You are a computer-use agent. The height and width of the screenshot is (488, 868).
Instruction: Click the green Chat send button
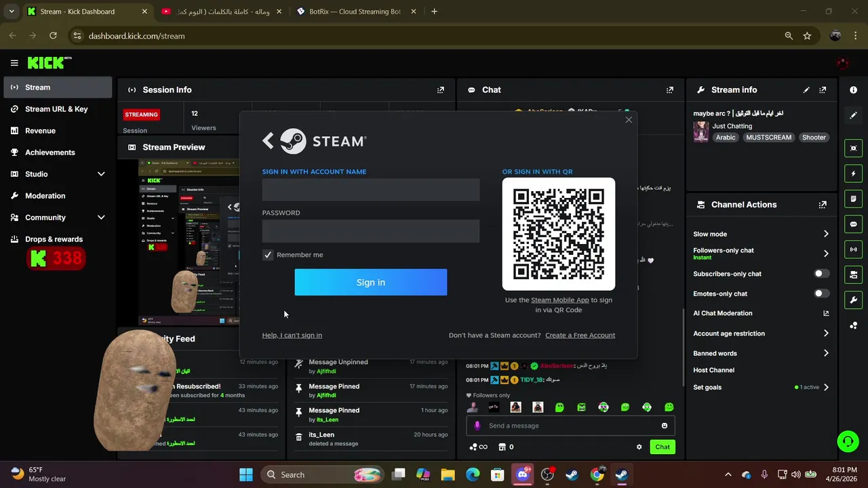tap(663, 447)
